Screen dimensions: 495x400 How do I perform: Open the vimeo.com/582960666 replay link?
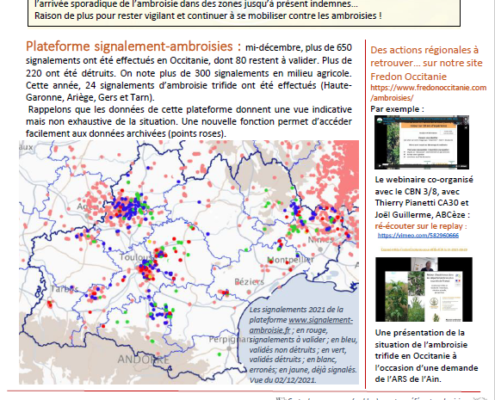[x=418, y=235]
